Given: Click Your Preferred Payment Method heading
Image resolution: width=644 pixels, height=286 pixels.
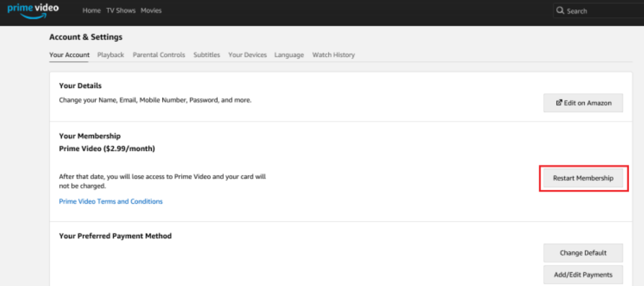Looking at the screenshot, I should pyautogui.click(x=116, y=236).
